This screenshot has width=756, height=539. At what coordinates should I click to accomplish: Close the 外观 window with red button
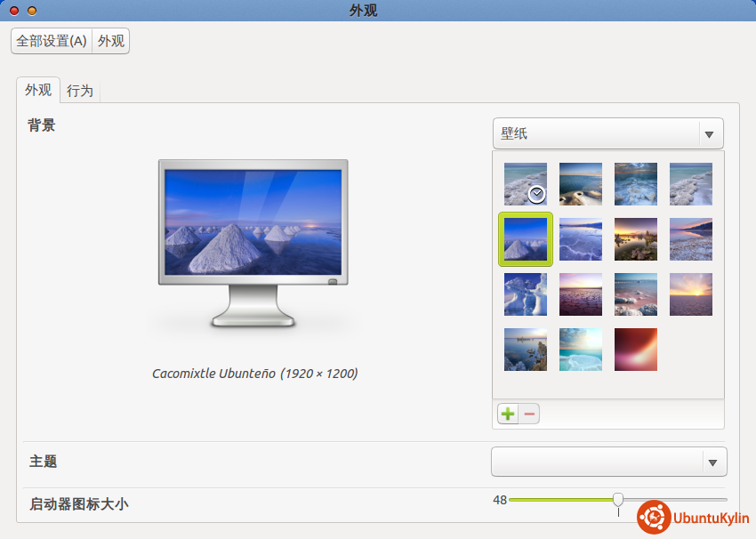tap(14, 11)
